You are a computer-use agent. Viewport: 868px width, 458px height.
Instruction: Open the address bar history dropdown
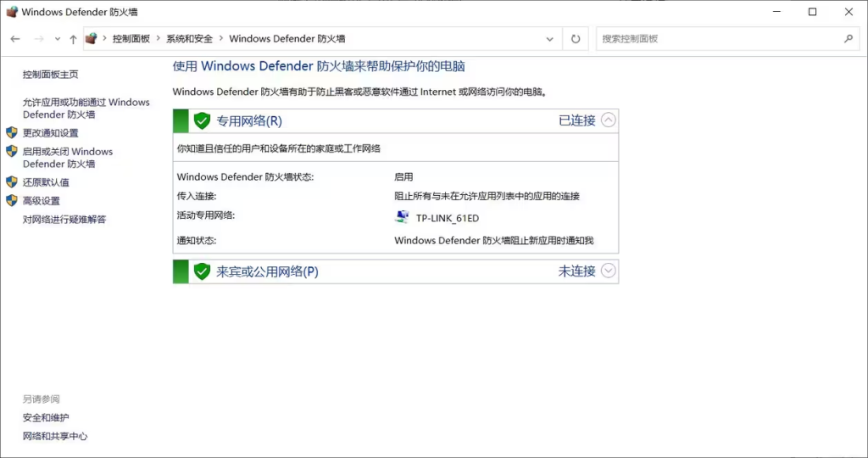549,39
